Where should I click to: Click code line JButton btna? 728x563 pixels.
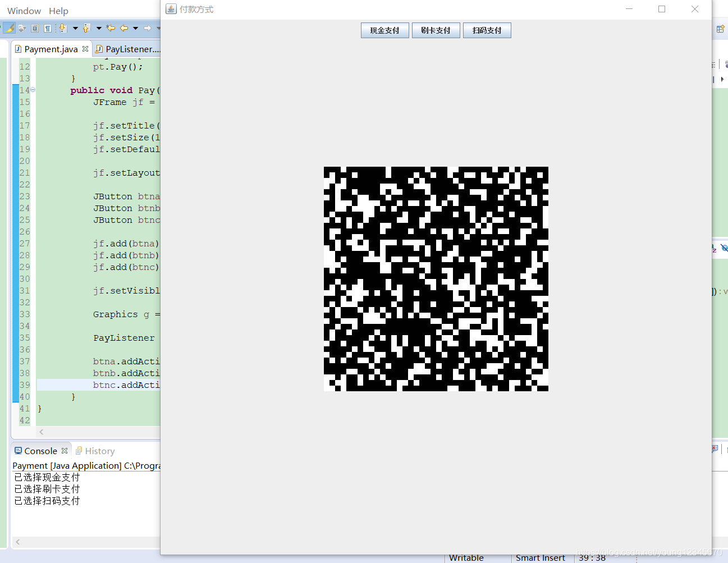pyautogui.click(x=127, y=196)
